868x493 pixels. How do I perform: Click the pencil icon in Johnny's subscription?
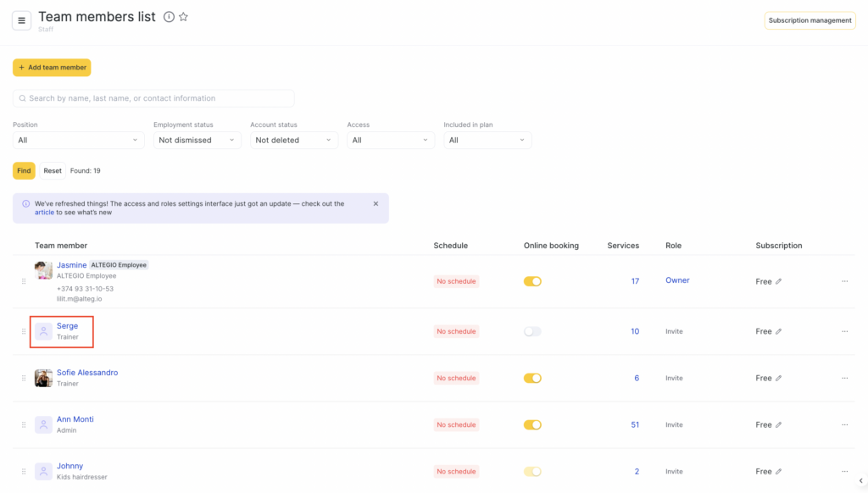pyautogui.click(x=778, y=471)
